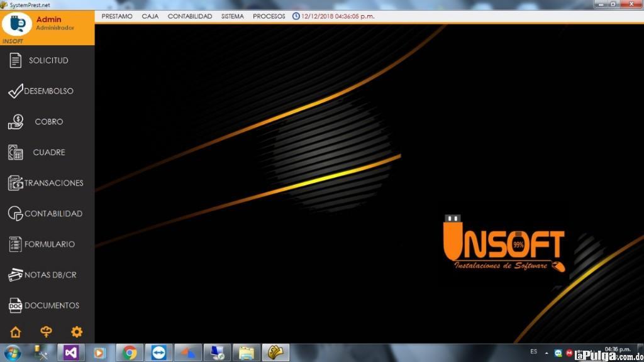Screen dimensions: 644x362
Task: Expand the PROCESOS menu
Action: click(269, 16)
